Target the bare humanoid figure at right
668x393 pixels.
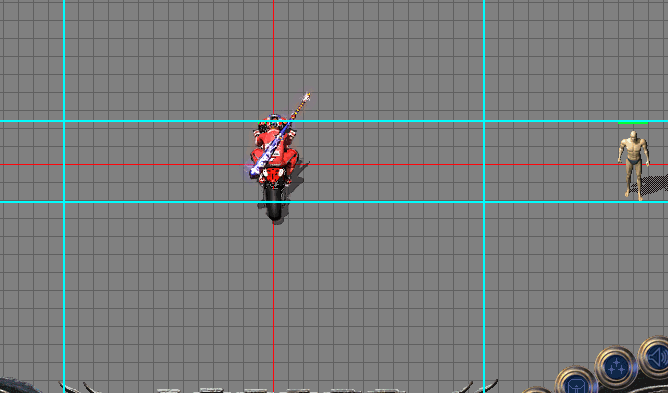(x=634, y=165)
